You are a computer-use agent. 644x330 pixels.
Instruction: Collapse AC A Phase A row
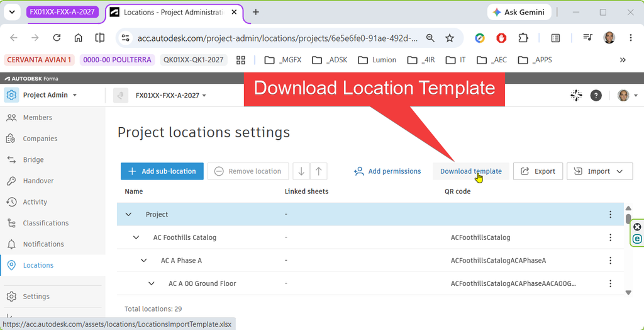pos(144,261)
